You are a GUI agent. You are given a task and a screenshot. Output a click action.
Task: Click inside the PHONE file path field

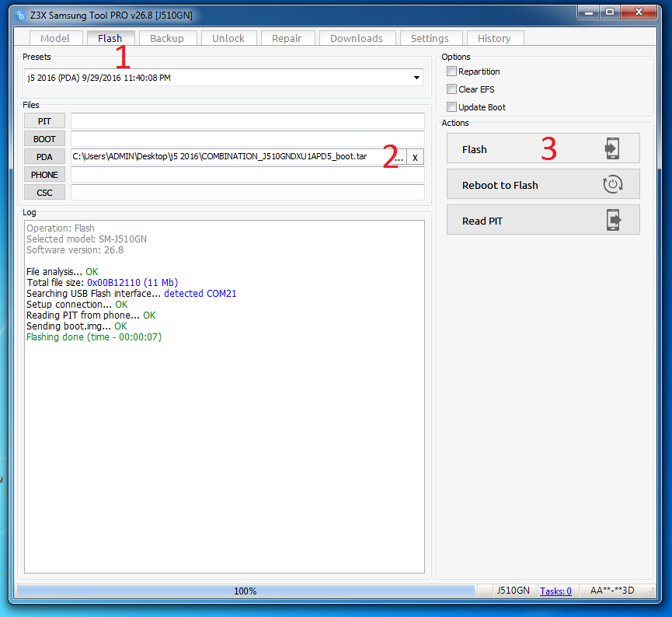[247, 175]
